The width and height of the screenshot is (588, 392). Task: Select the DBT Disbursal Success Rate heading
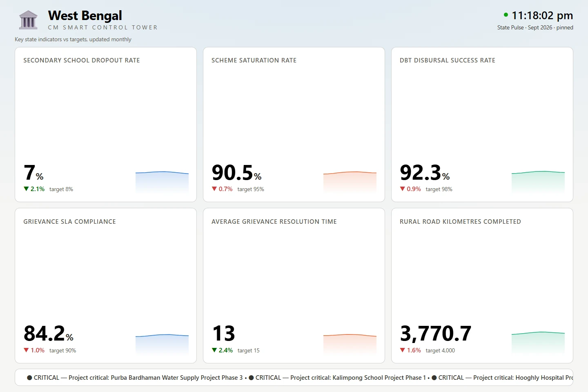[448, 60]
